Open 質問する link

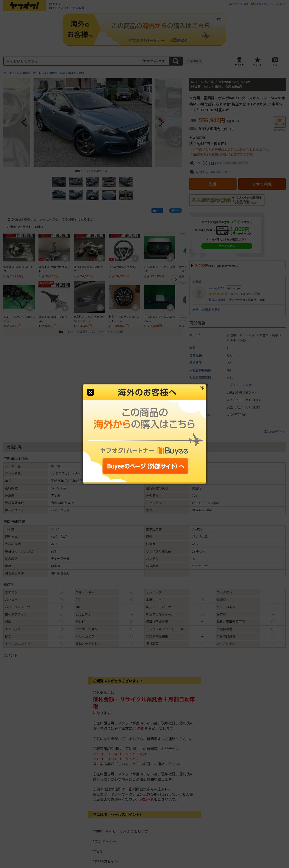coord(201,172)
